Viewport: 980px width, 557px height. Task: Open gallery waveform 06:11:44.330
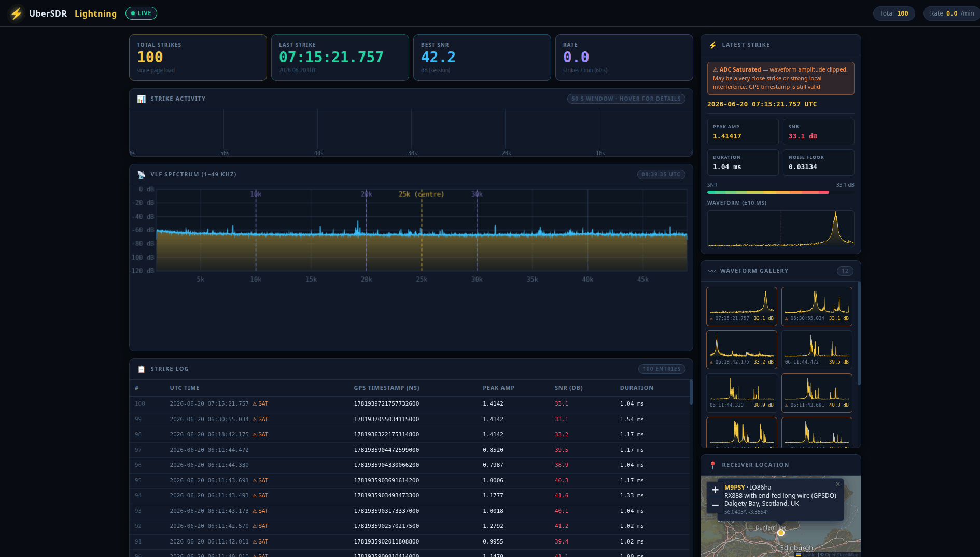tap(741, 393)
